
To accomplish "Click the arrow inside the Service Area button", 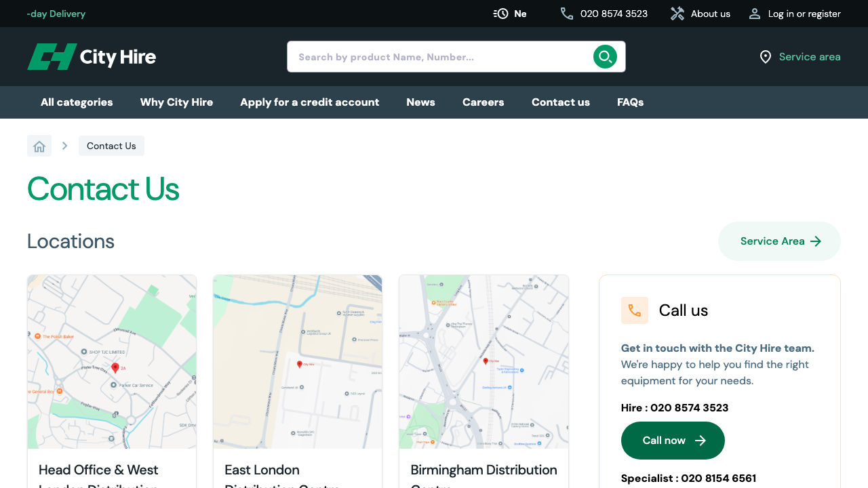I will tap(816, 241).
